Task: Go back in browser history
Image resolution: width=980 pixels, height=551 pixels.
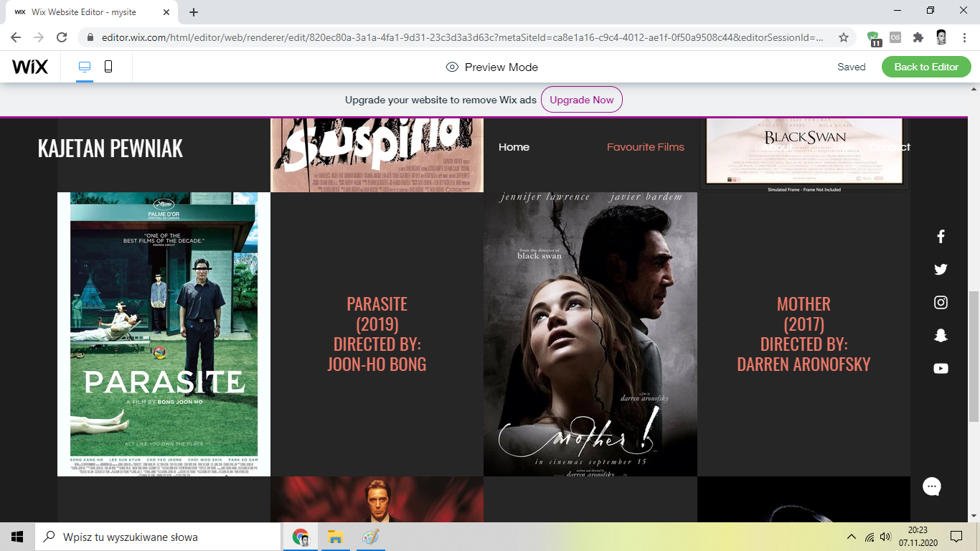Action: coord(16,37)
